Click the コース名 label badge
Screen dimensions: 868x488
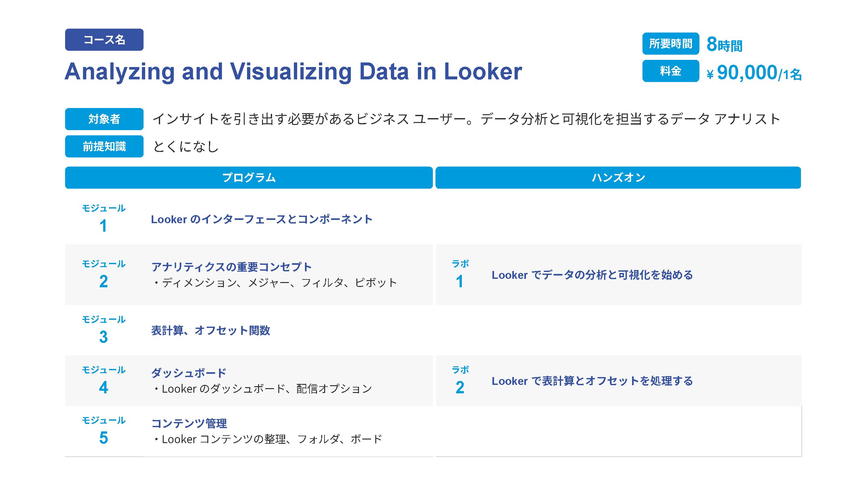[x=104, y=40]
